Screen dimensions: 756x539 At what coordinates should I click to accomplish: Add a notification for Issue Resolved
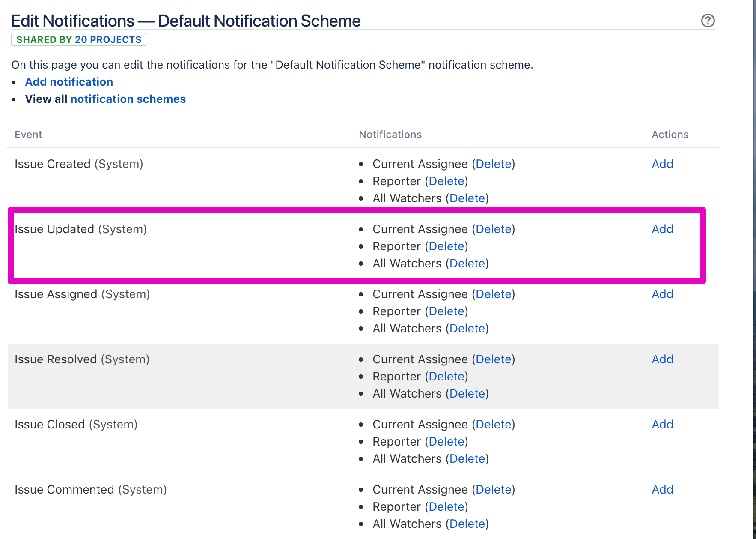(662, 359)
